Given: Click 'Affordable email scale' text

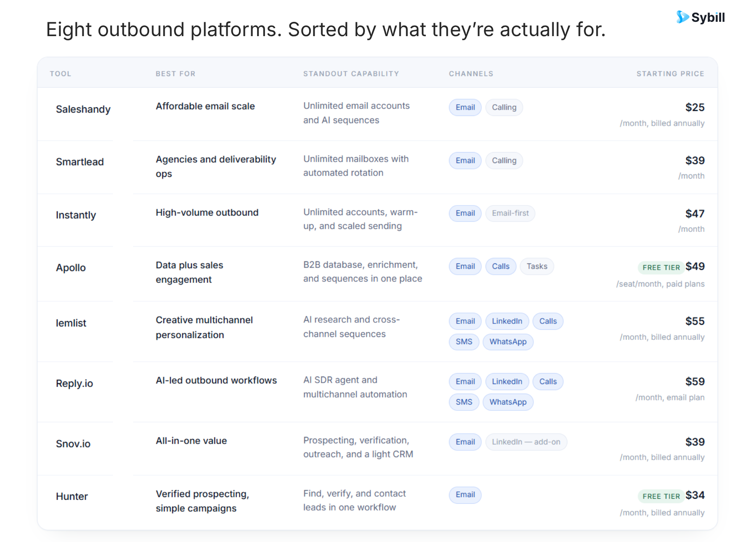Looking at the screenshot, I should pos(205,106).
